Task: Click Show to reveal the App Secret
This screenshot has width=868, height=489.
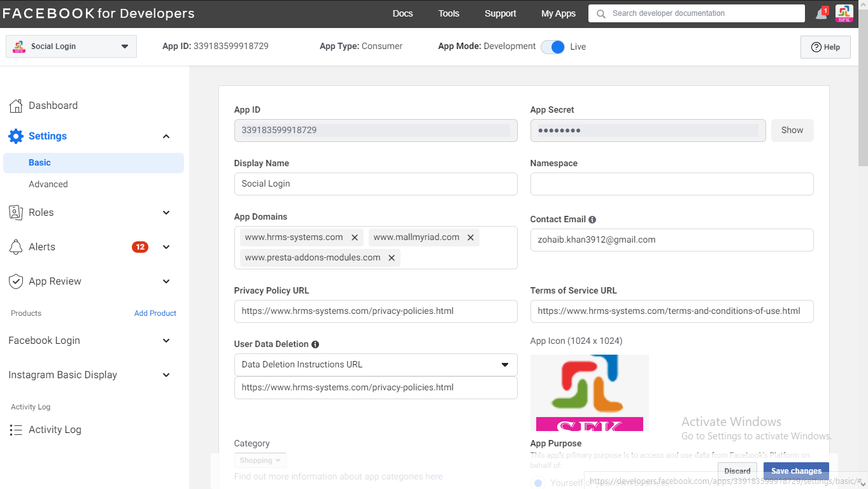Action: click(792, 130)
